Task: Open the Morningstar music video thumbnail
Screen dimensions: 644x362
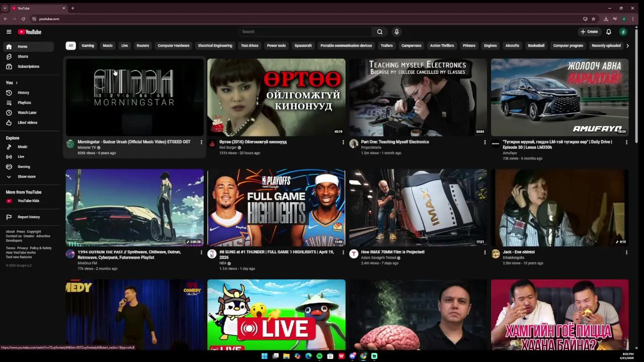Action: 135,98
